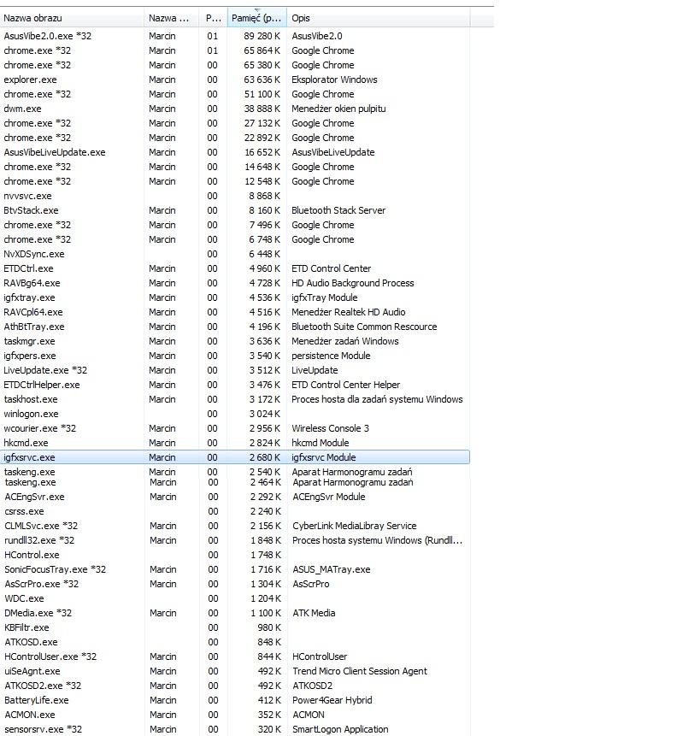
Task: Select the chrome.exe row using 14 648 K
Action: click(234, 167)
